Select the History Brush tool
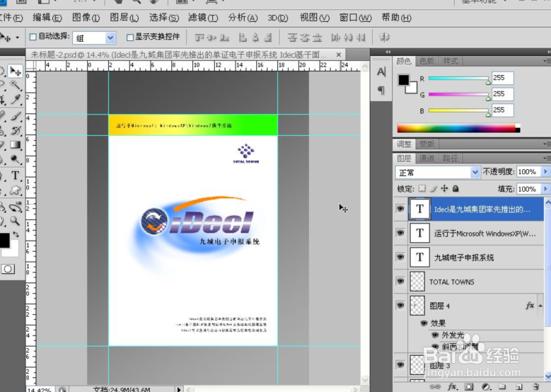This screenshot has width=551, height=392. [x=15, y=131]
